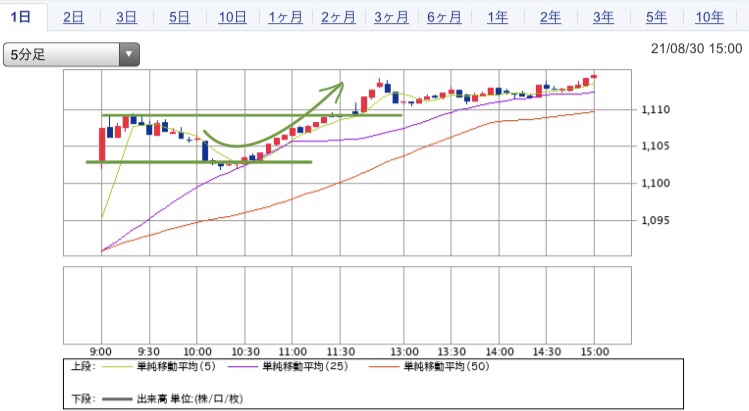Click the 10:00 time axis label
749x411 pixels.
[197, 352]
